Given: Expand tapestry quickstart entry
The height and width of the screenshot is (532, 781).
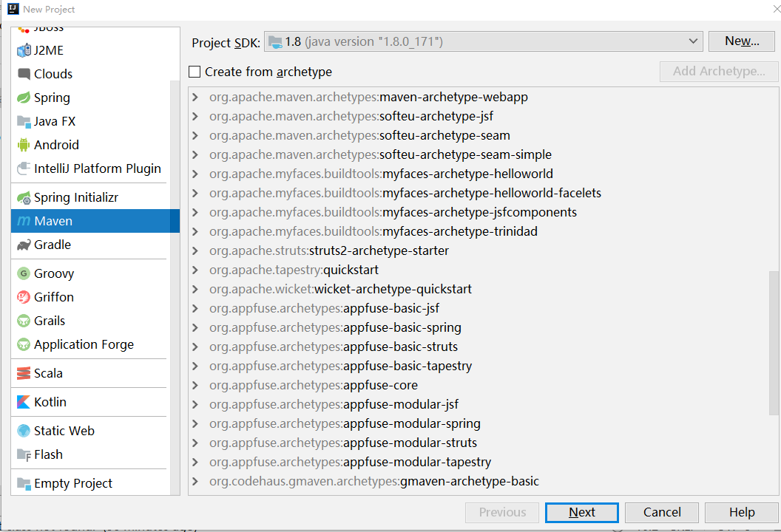Looking at the screenshot, I should pos(195,270).
